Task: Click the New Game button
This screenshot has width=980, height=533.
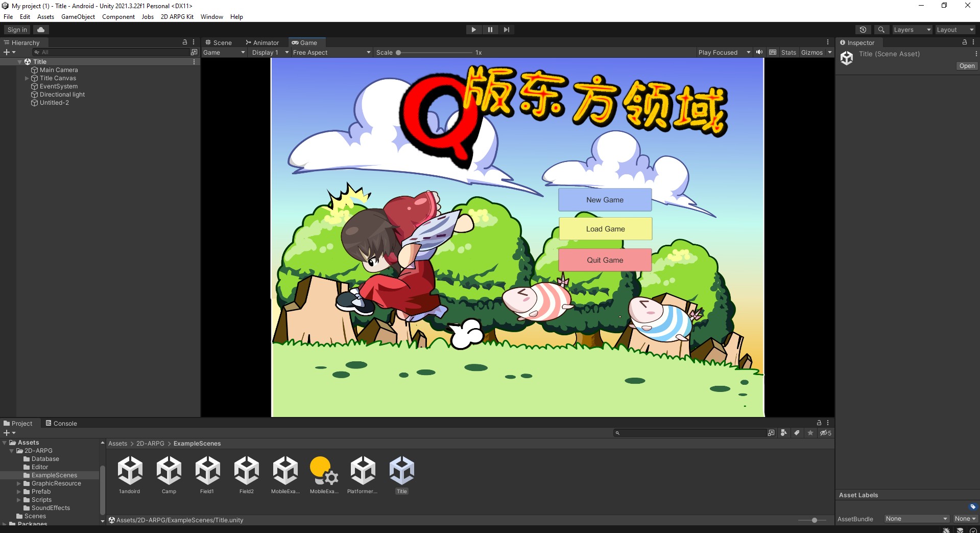Action: pyautogui.click(x=605, y=200)
